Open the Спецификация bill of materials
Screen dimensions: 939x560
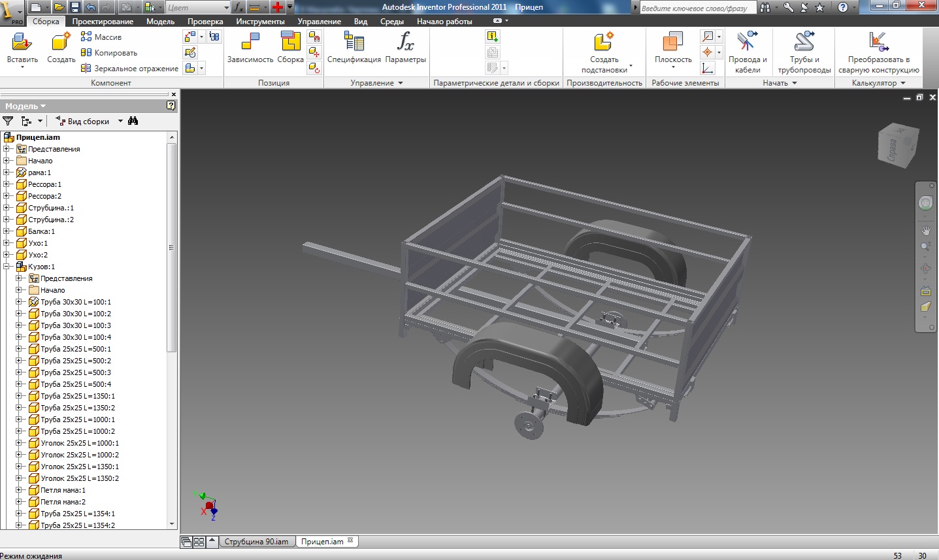[x=354, y=49]
